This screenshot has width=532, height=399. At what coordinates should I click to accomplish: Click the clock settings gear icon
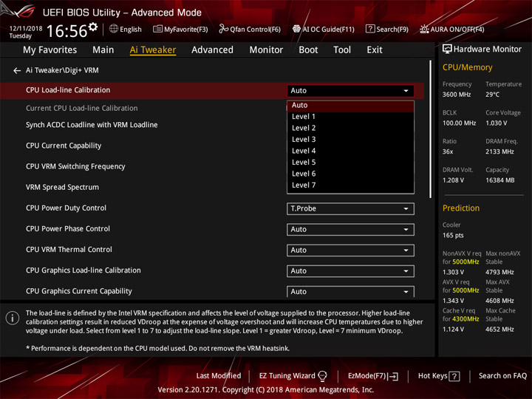click(x=93, y=27)
